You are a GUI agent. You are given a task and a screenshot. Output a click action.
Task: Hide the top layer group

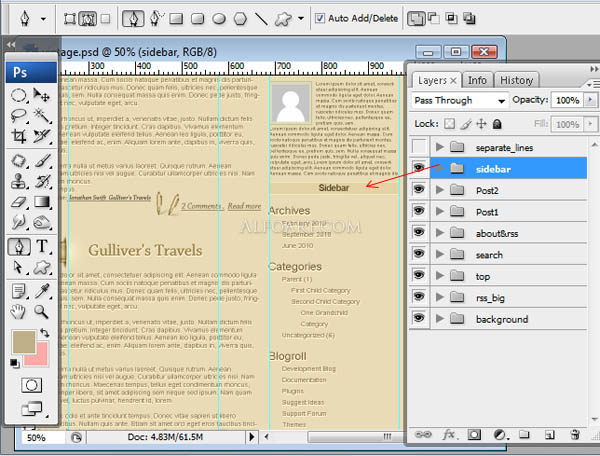click(419, 275)
